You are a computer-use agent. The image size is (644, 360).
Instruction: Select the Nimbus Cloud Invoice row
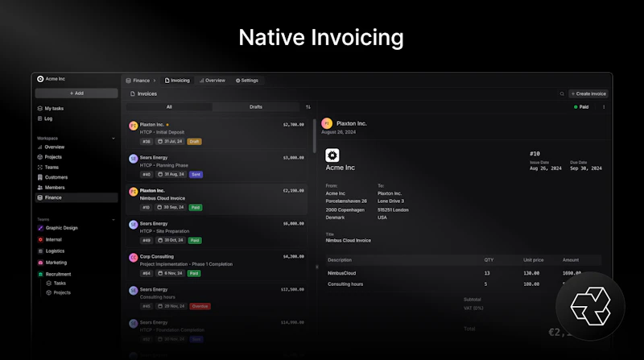(x=217, y=199)
